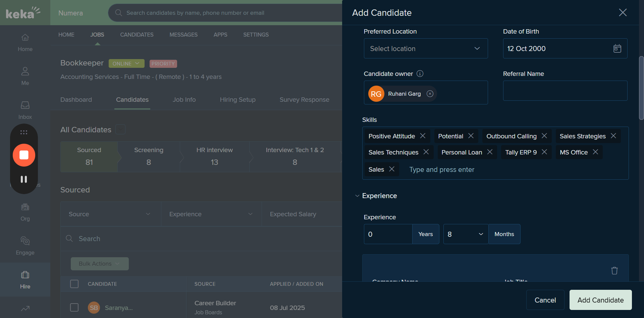Collapse the Experience section
This screenshot has height=318, width=644.
click(x=357, y=196)
